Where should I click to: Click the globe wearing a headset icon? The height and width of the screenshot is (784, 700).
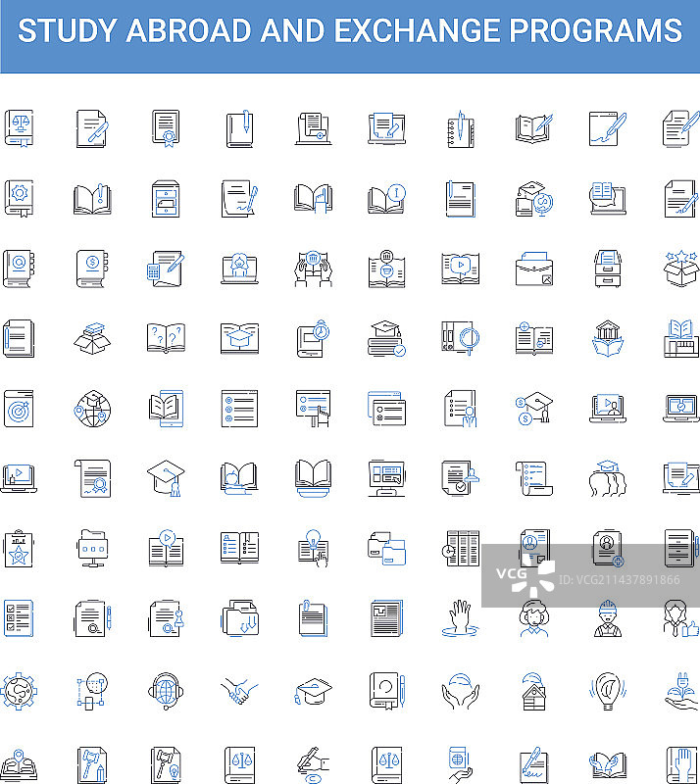click(165, 690)
